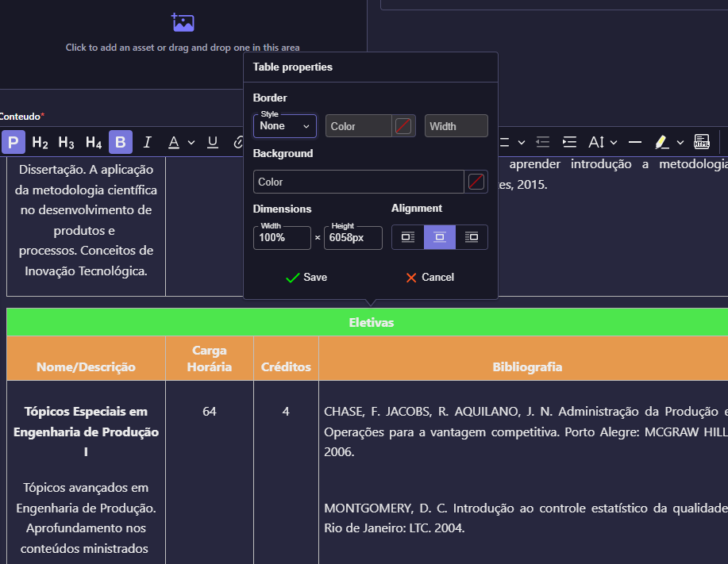The height and width of the screenshot is (564, 728).
Task: Select the Paragraph (P) format button
Action: click(13, 142)
